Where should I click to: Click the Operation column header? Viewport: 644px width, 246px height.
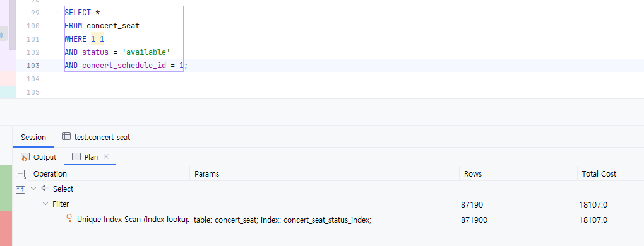point(50,174)
